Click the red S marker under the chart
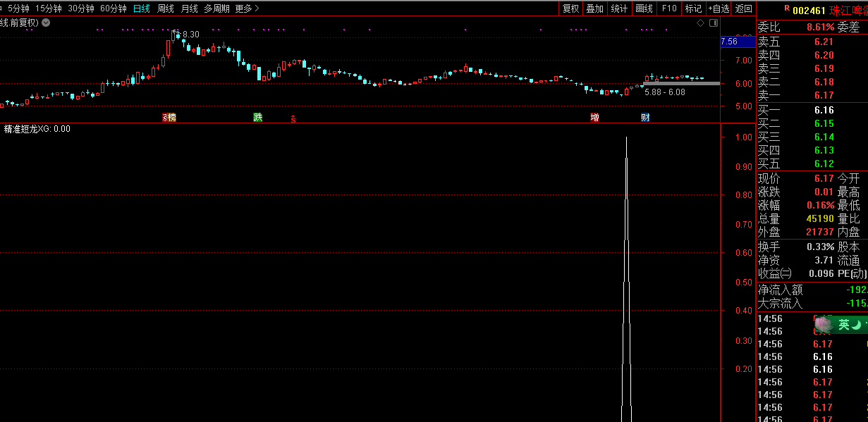This screenshot has height=422, width=868. pos(293,119)
